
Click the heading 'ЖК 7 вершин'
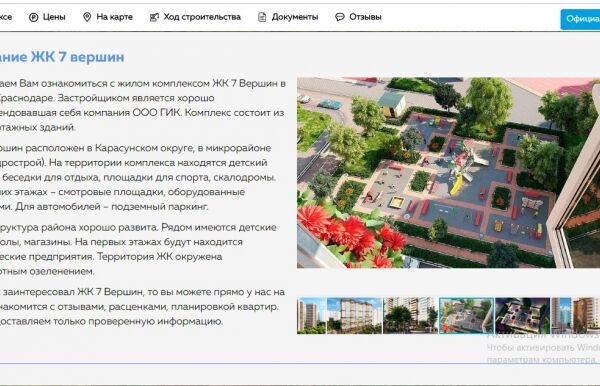[77, 57]
